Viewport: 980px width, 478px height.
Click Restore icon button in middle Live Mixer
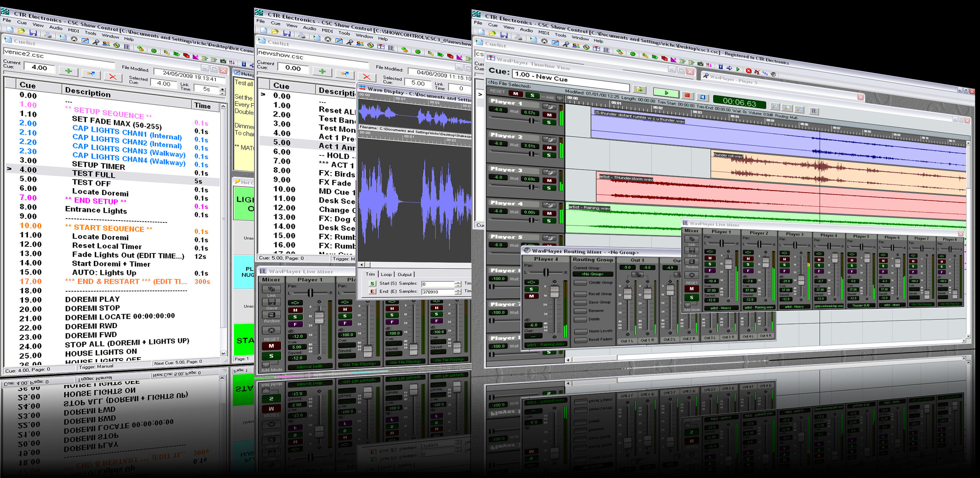271,315
